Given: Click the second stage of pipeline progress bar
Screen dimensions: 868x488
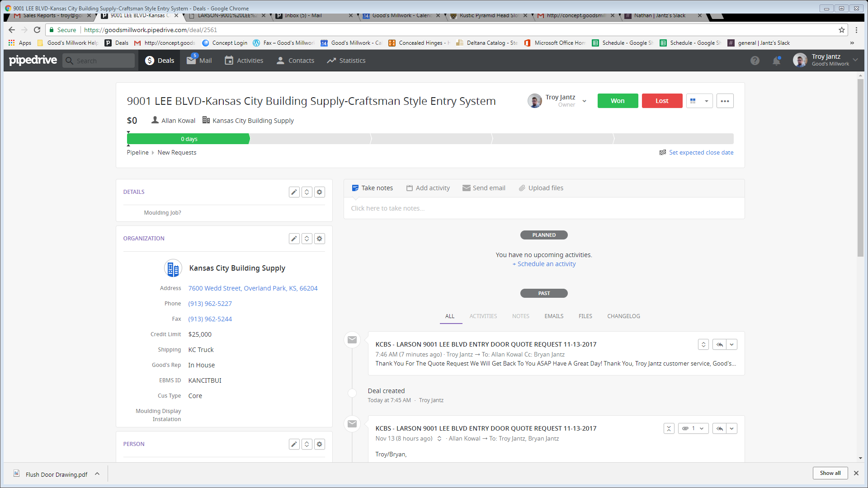Looking at the screenshot, I should [x=310, y=139].
